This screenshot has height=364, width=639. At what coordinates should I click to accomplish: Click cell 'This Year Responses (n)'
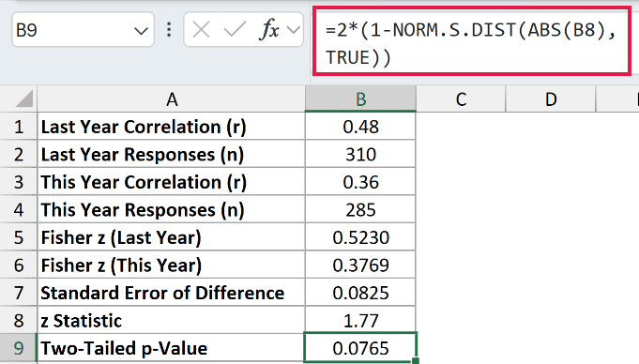(171, 209)
